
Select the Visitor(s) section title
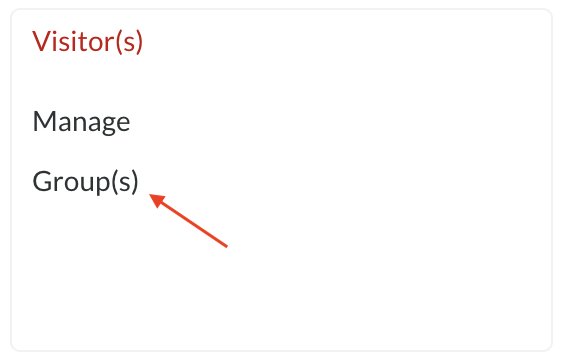pos(87,42)
